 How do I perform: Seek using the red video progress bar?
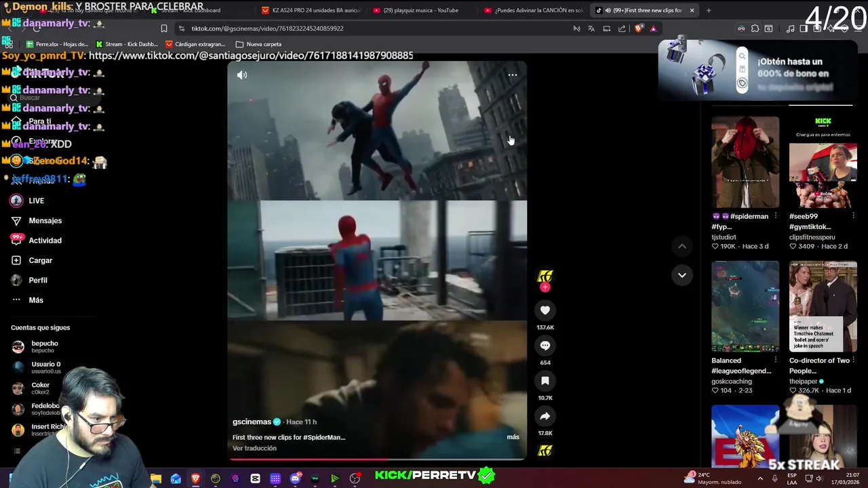coord(377,459)
